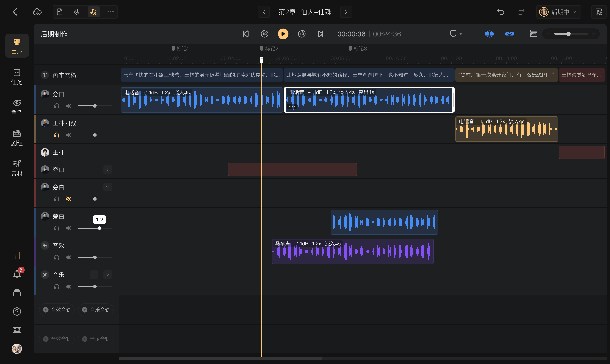The width and height of the screenshot is (610, 364).
Task: Toggle the split clip tool
Action: pos(489,34)
